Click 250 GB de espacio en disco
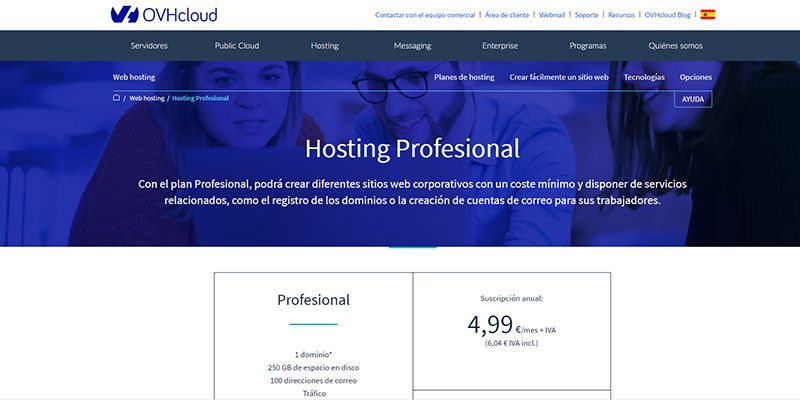 (x=313, y=367)
